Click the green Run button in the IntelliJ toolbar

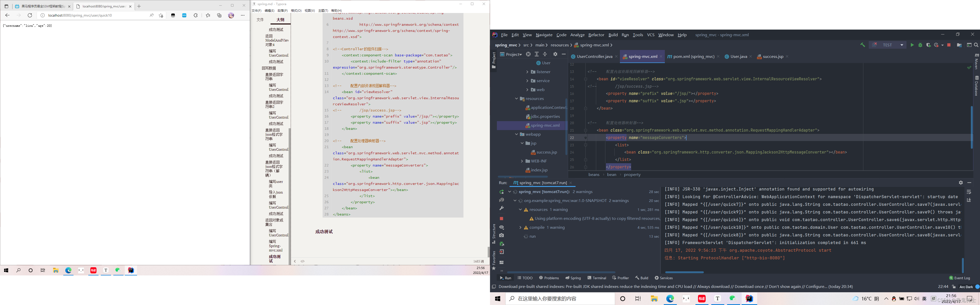pos(912,45)
